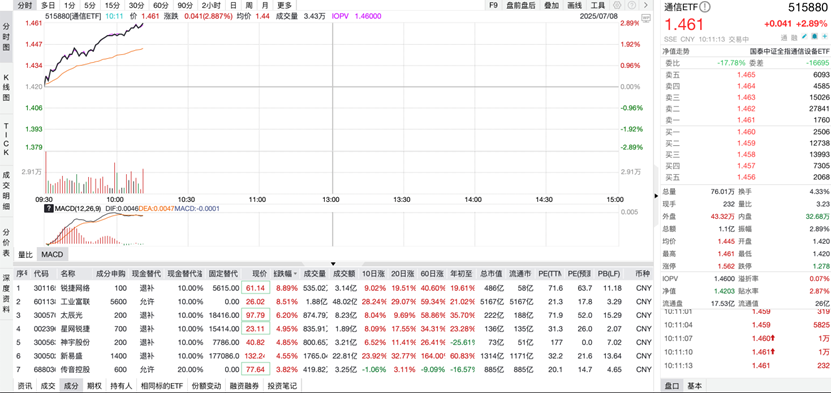Open 锐捷网络 constituent row

(334, 288)
